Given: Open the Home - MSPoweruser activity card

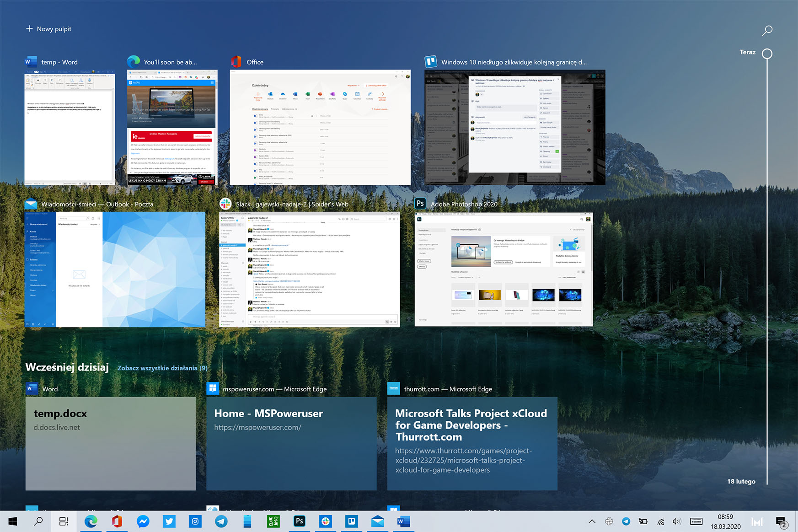Looking at the screenshot, I should pos(291,443).
